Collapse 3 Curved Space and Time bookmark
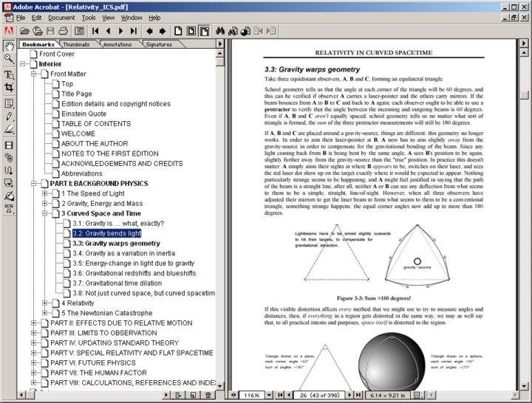 [44, 213]
